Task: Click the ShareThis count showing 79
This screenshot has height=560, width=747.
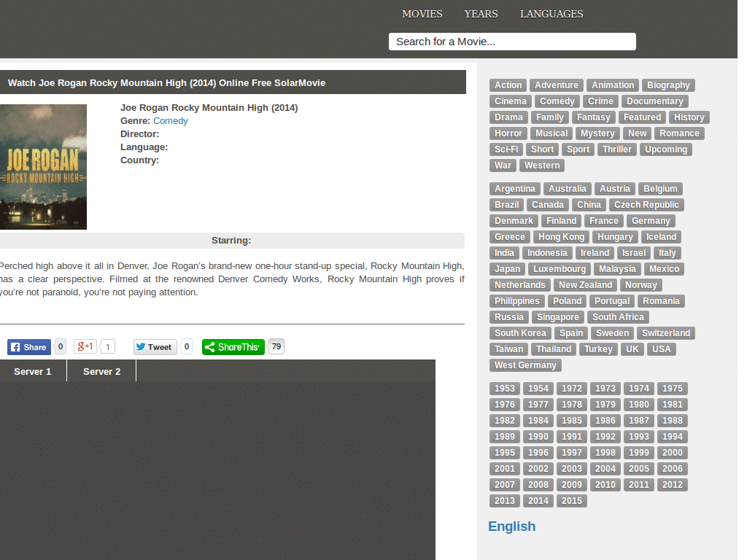Action: tap(276, 346)
